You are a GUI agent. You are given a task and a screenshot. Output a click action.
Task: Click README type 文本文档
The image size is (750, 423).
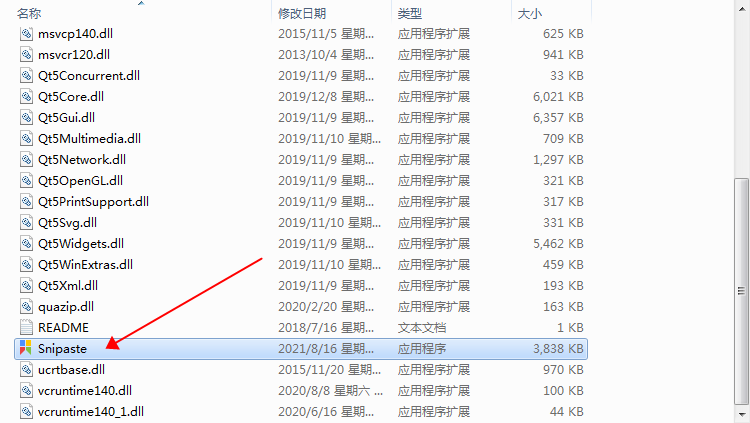point(422,328)
